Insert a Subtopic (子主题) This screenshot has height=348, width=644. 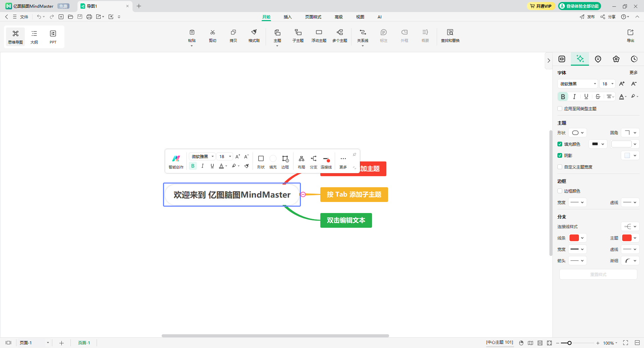(298, 36)
